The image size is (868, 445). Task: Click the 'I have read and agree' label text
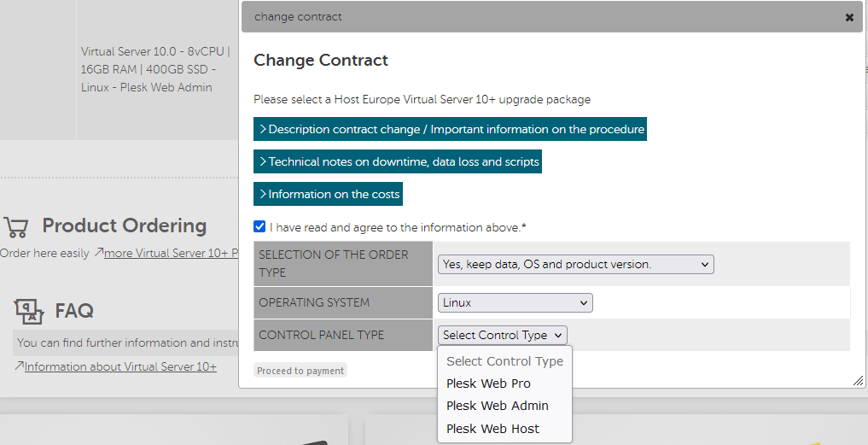tap(398, 227)
